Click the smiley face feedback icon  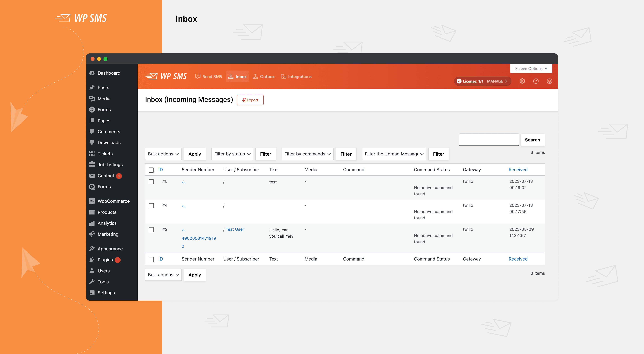point(549,81)
